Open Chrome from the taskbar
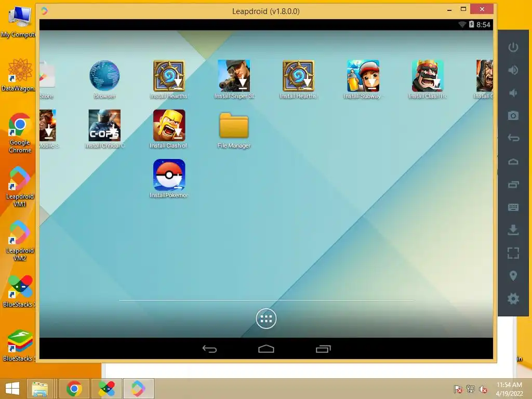532x399 pixels. point(74,389)
